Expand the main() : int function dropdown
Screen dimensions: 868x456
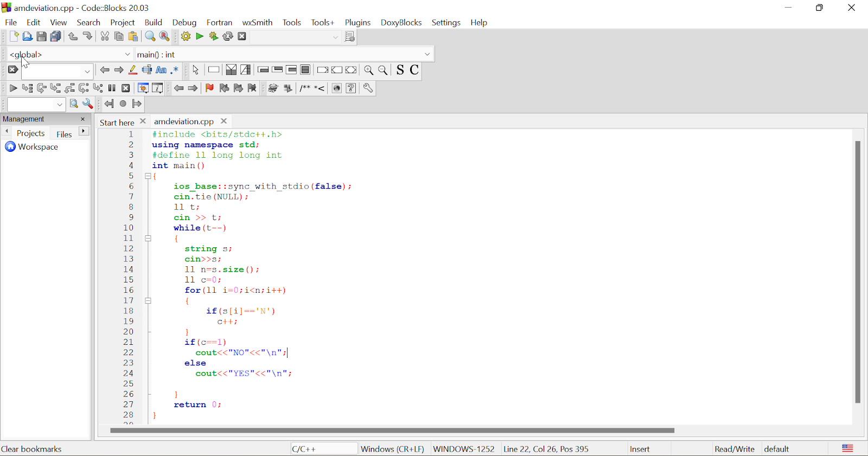[427, 54]
